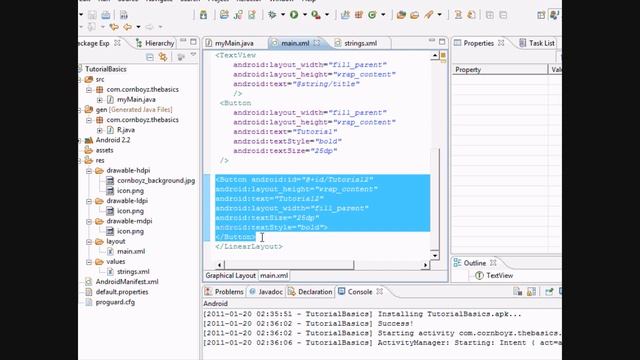Collapse the layout folder
The width and height of the screenshot is (640, 360).
pos(89,242)
